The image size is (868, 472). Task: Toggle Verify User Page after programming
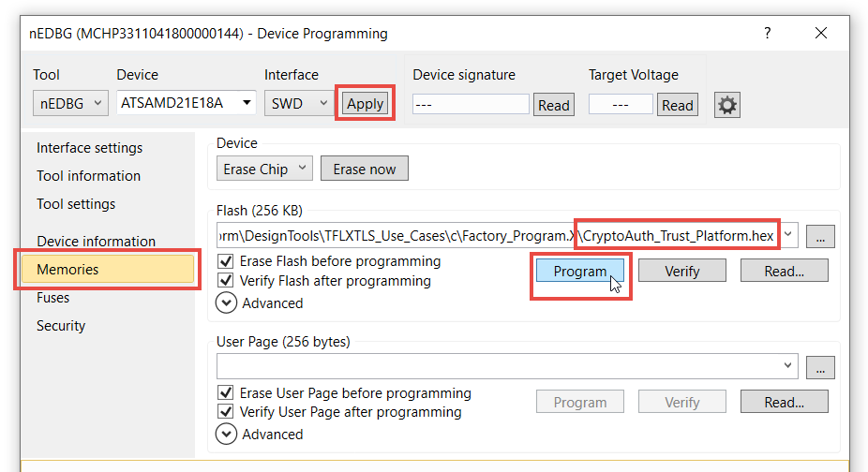[x=226, y=412]
